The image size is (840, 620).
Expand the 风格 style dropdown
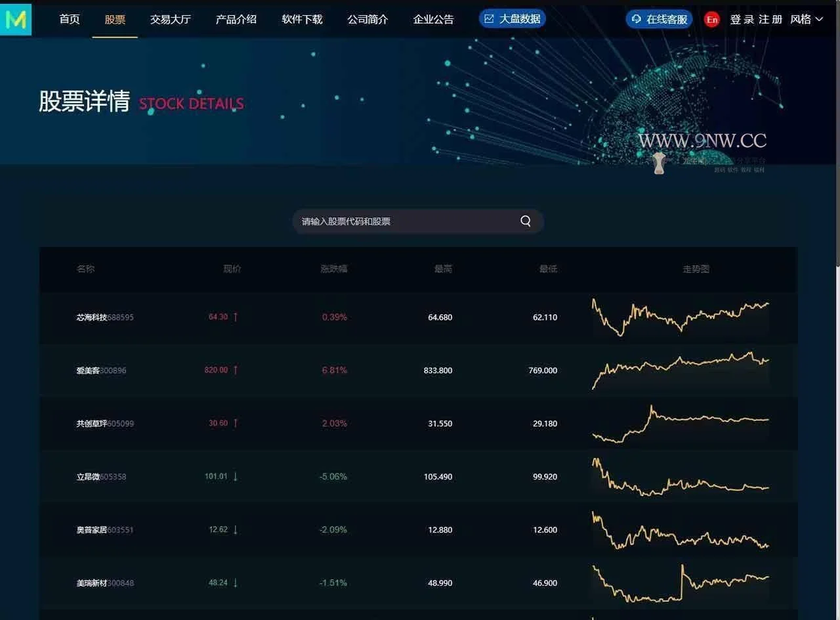click(807, 20)
